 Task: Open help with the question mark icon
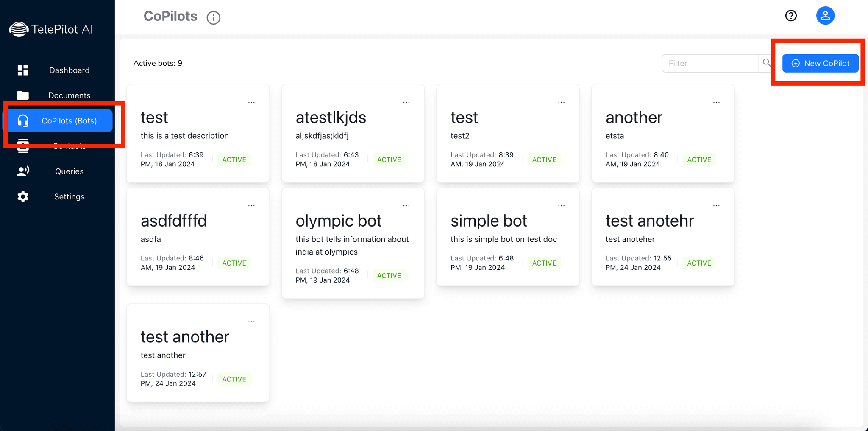[791, 16]
